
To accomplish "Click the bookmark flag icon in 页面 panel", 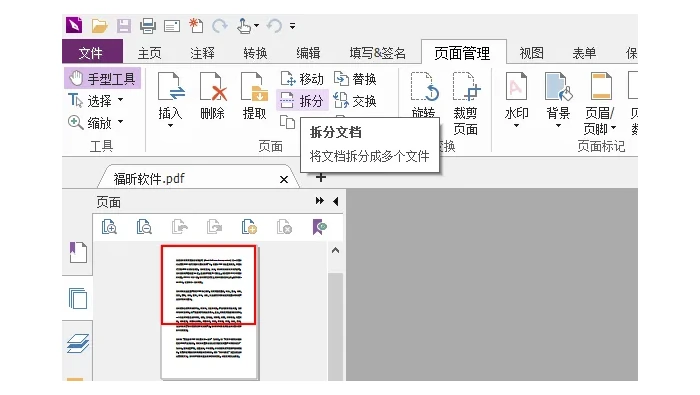I will [319, 227].
